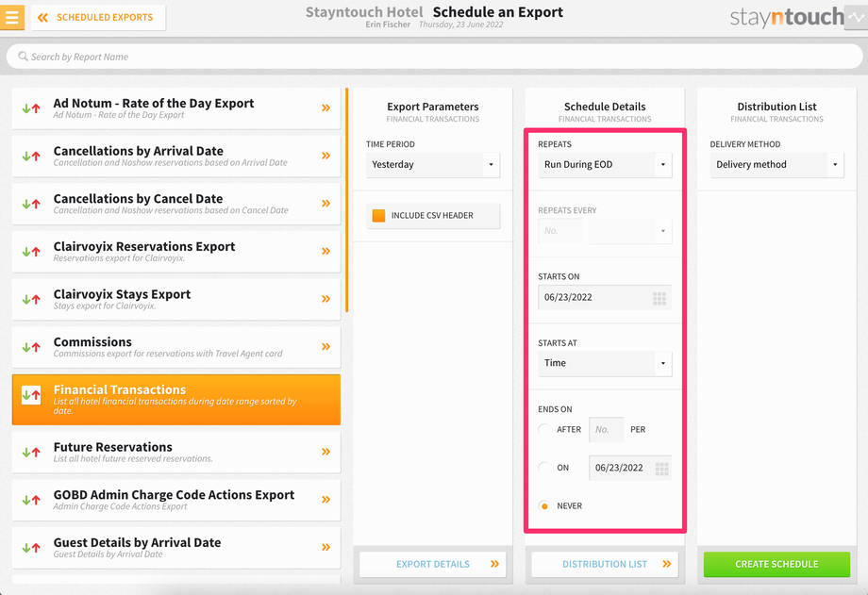Open the Delivery method dropdown
This screenshot has height=595, width=868.
tap(776, 164)
